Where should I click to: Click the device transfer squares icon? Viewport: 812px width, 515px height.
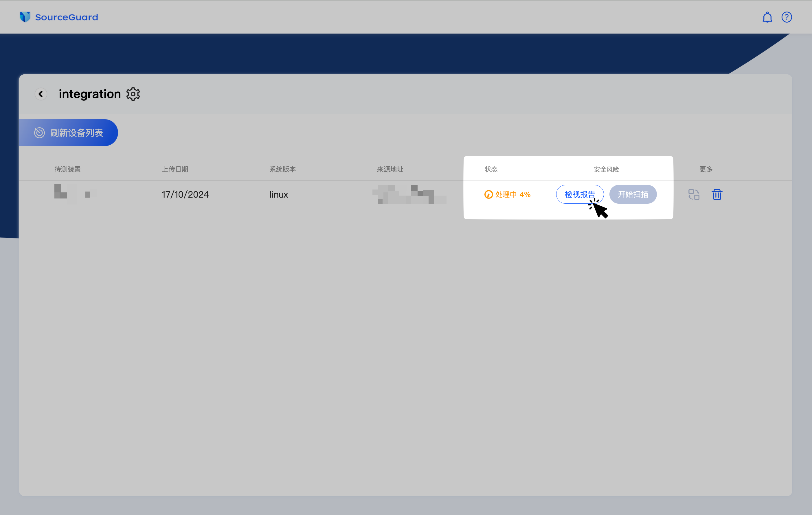click(x=694, y=194)
